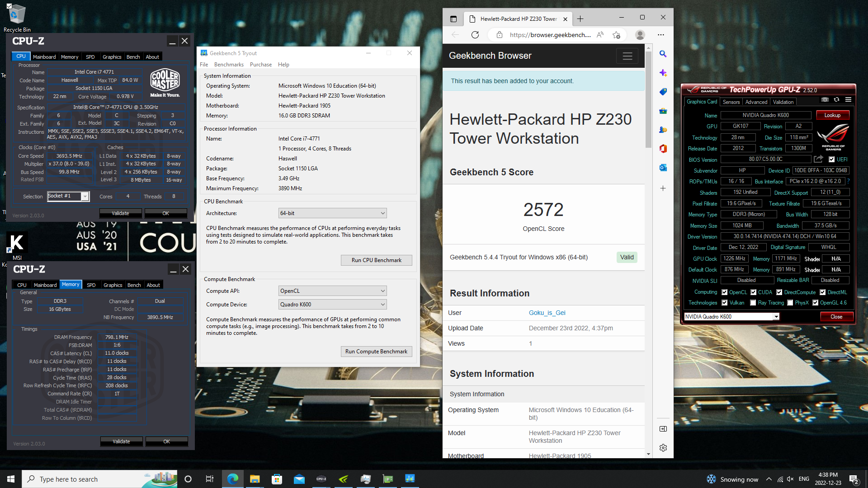Open the GPU-Z hamburger menu icon
The image size is (868, 488).
(x=848, y=100)
